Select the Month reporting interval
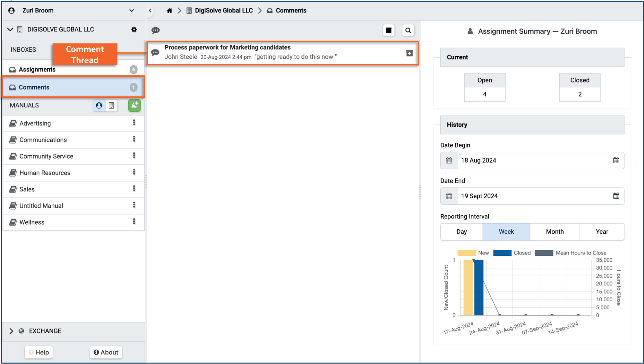Image resolution: width=644 pixels, height=364 pixels. click(555, 232)
